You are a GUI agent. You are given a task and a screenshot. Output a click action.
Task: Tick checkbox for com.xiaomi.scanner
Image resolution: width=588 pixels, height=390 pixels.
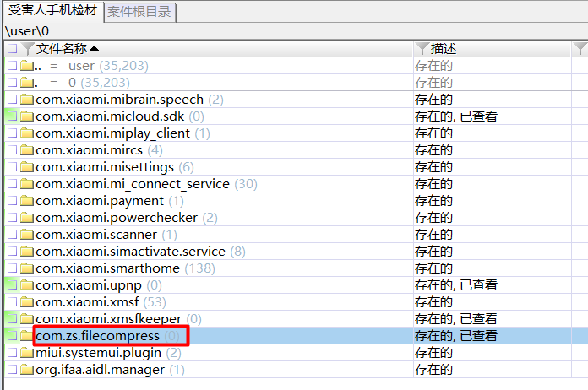(13, 235)
